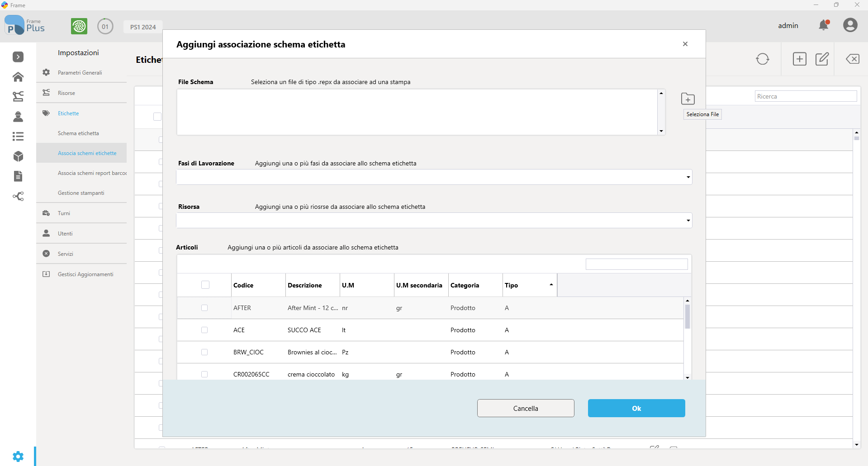Image resolution: width=868 pixels, height=466 pixels.
Task: Sort by Descrizione column header
Action: [313, 285]
